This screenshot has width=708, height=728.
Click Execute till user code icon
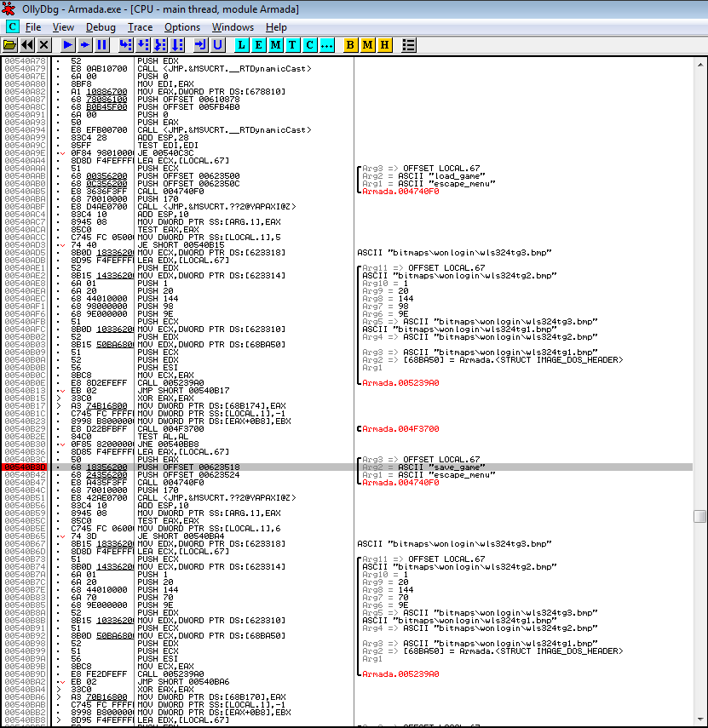[217, 45]
